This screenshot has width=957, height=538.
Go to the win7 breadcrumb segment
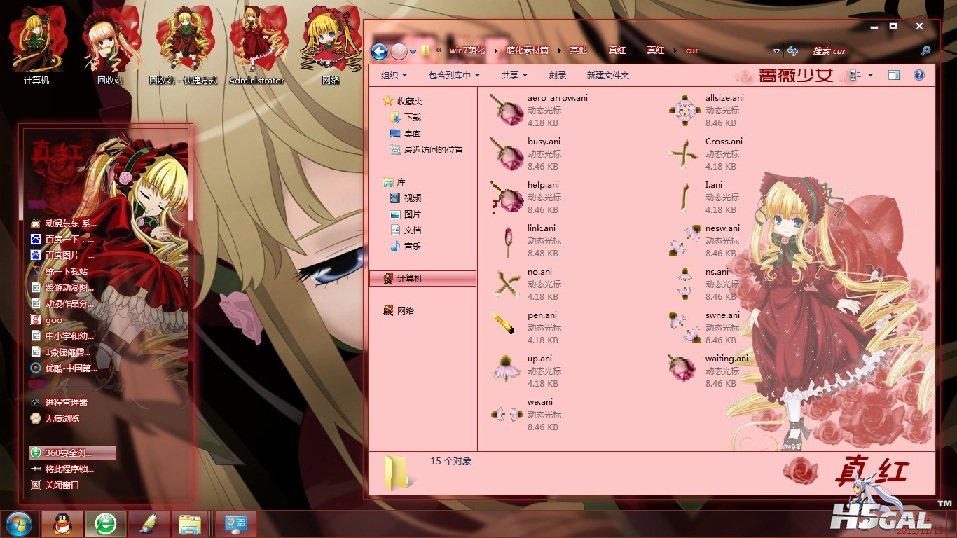467,51
